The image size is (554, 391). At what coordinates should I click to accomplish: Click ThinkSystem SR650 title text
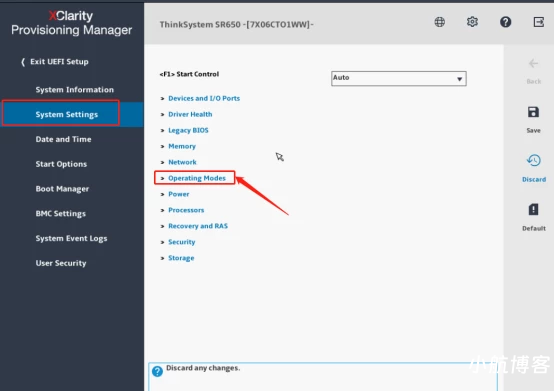(236, 24)
